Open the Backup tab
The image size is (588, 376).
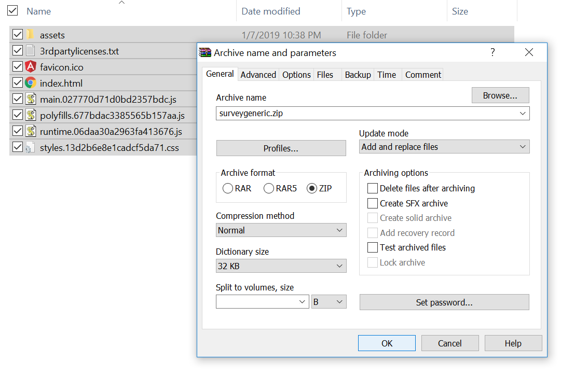[358, 75]
